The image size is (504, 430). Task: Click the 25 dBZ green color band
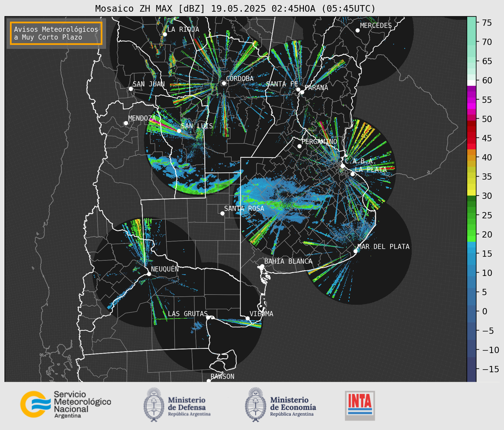point(471,215)
